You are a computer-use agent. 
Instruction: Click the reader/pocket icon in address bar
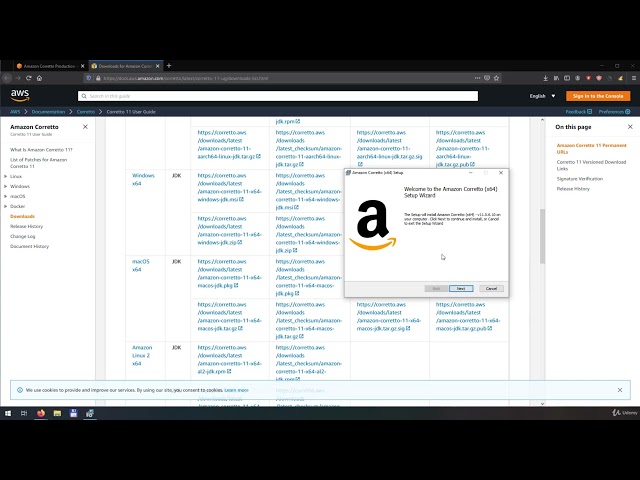[x=487, y=78]
